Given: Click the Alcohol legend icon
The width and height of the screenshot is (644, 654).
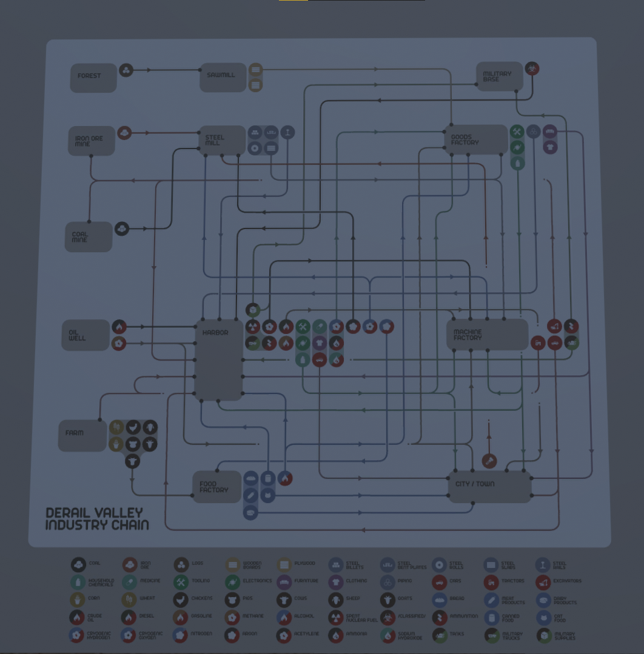Looking at the screenshot, I should pos(284,617).
